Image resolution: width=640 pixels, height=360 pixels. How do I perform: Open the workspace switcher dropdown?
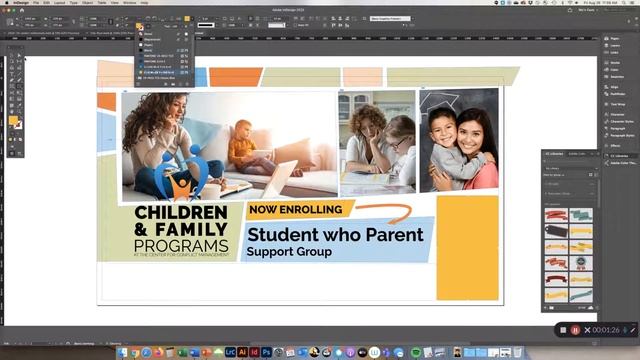point(588,10)
